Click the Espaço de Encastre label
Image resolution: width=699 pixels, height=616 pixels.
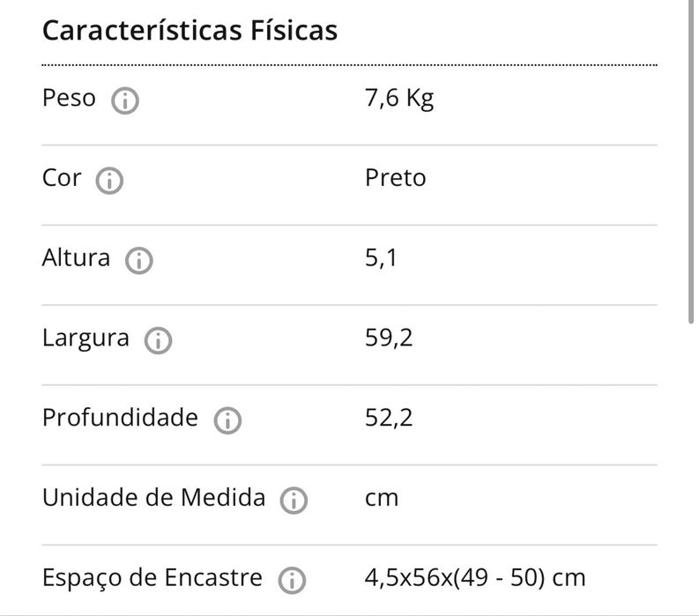pos(152,578)
